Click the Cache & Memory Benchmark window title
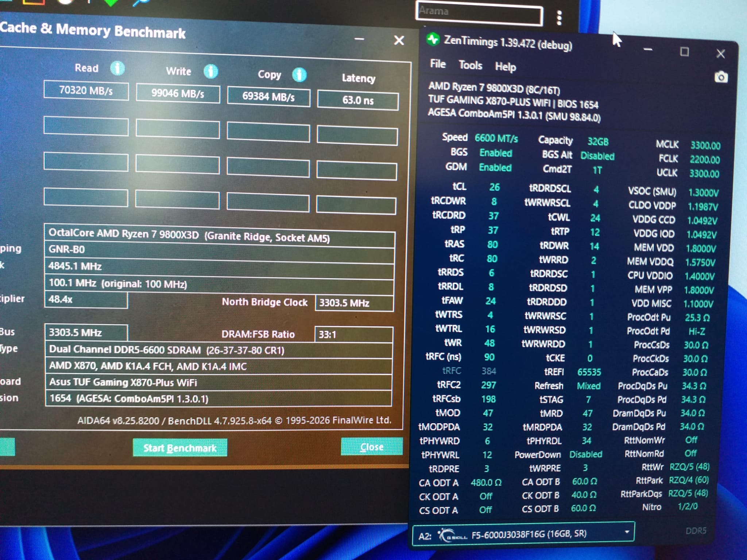Image resolution: width=747 pixels, height=560 pixels. tap(93, 30)
